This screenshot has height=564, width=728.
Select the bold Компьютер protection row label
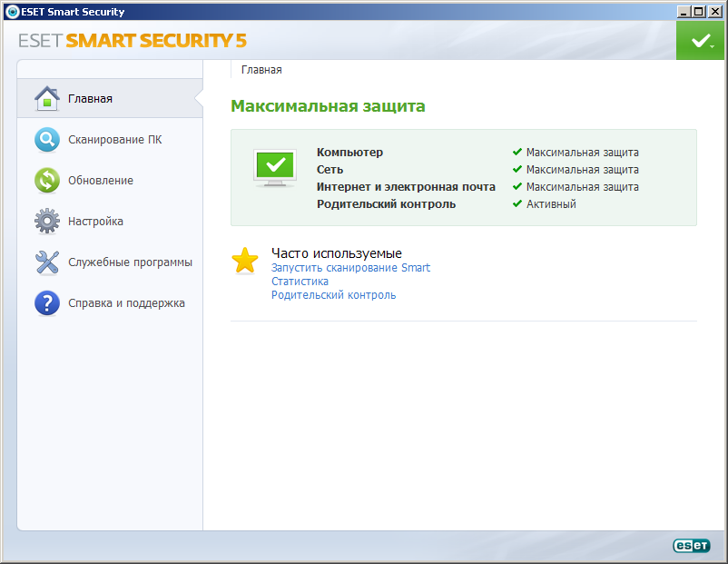point(349,153)
